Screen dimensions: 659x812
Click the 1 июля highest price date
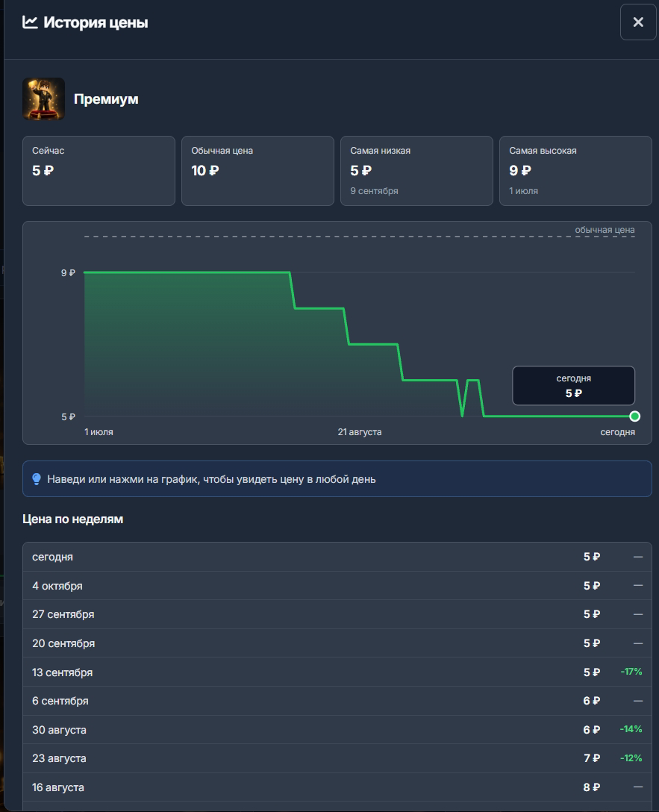point(523,191)
